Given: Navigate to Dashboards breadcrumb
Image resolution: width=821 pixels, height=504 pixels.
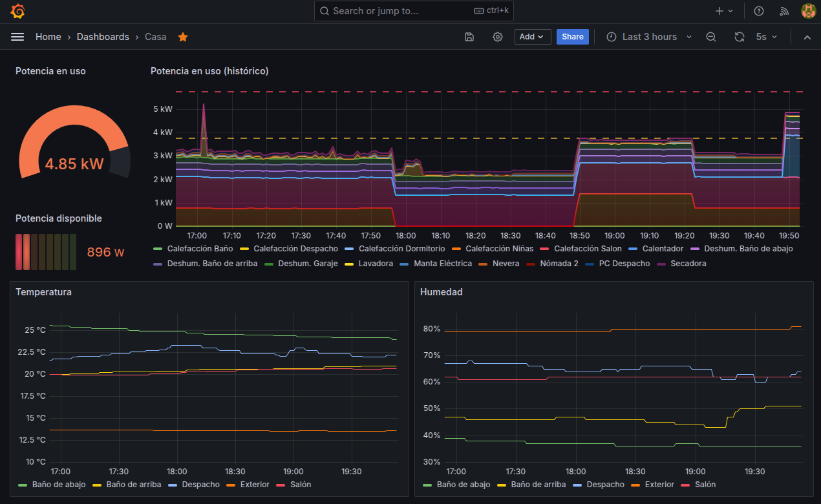Looking at the screenshot, I should pos(103,37).
